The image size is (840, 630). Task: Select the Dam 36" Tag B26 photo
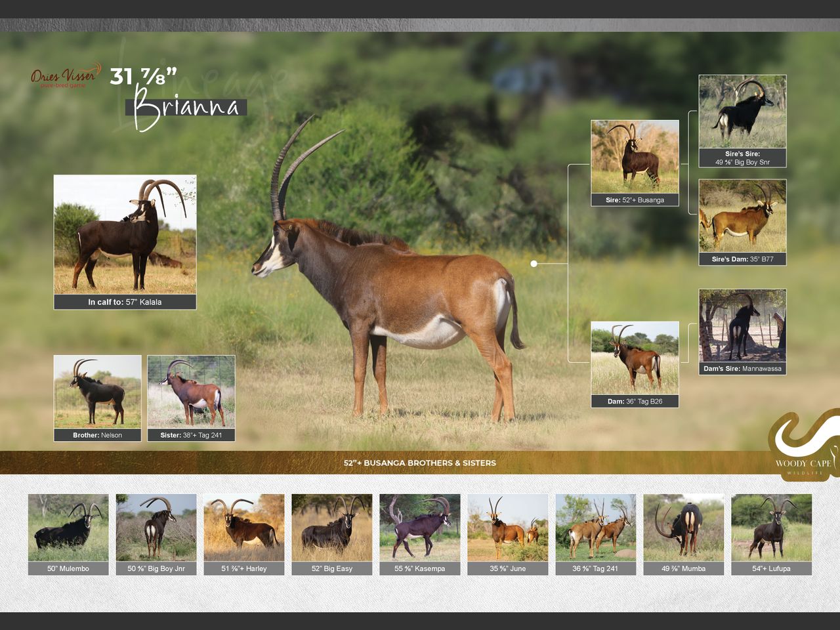(635, 358)
